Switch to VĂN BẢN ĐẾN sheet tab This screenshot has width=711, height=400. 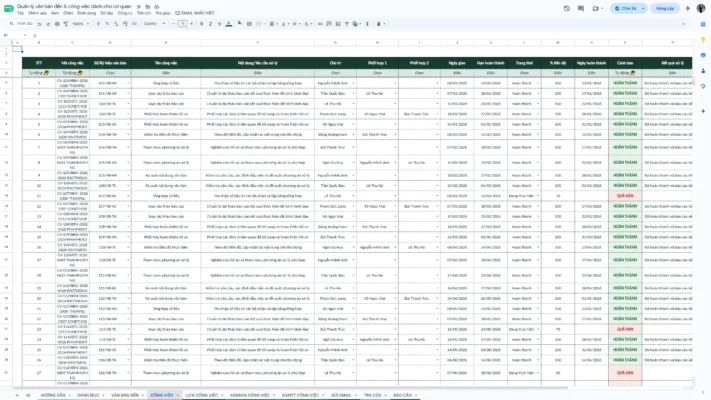[125, 395]
